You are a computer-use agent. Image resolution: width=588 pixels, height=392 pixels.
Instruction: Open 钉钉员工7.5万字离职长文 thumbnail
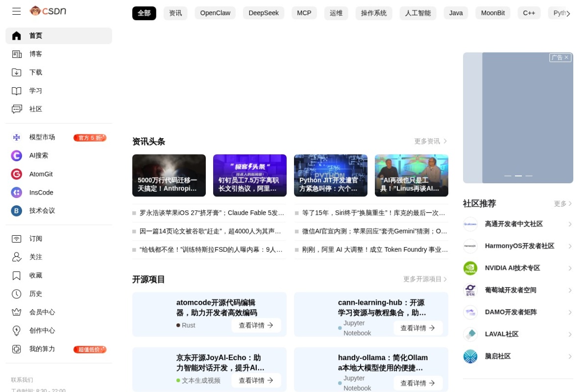[x=250, y=175]
